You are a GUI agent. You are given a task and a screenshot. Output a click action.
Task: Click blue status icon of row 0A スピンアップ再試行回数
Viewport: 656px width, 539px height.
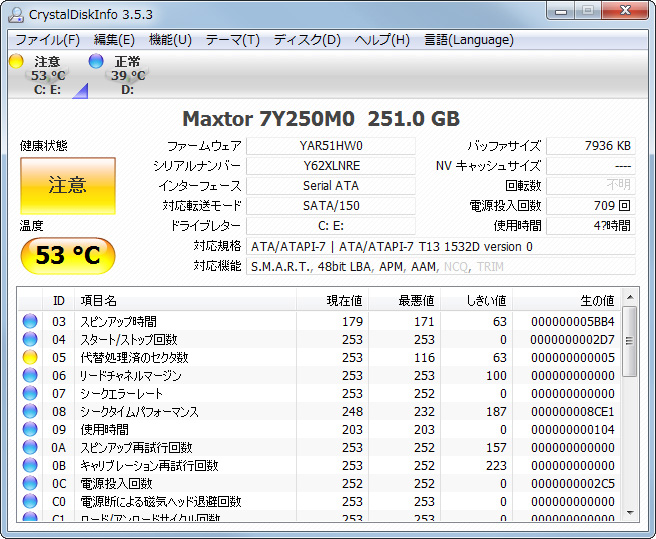point(30,447)
